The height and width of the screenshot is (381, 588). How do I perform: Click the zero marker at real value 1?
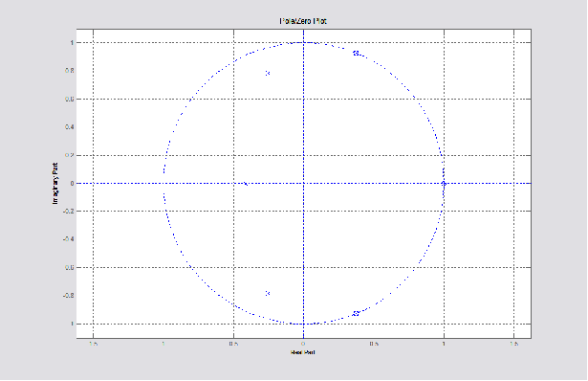[x=444, y=184]
